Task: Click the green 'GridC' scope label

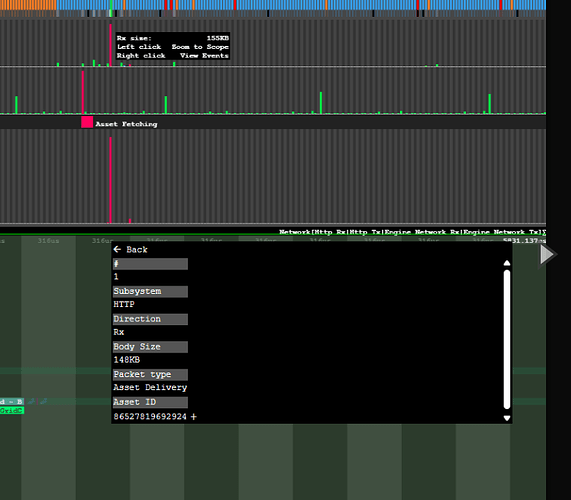Action: (x=12, y=411)
